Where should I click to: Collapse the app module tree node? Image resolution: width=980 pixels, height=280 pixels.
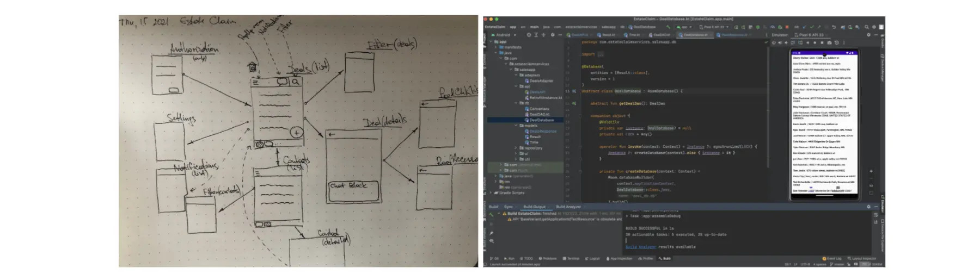click(491, 41)
